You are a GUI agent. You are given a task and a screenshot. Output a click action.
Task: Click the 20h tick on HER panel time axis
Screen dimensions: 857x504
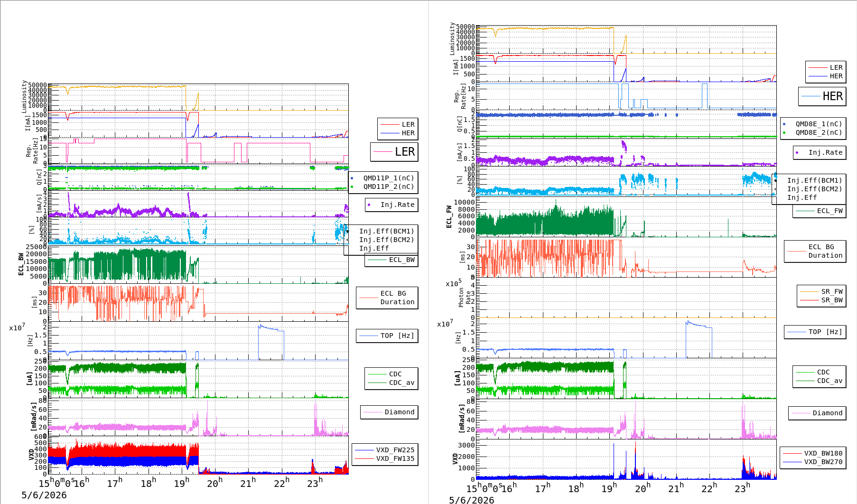643,488
